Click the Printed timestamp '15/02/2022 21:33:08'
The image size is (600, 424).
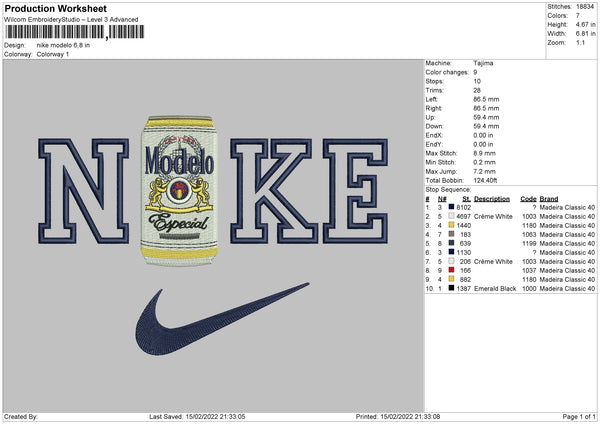pyautogui.click(x=410, y=416)
